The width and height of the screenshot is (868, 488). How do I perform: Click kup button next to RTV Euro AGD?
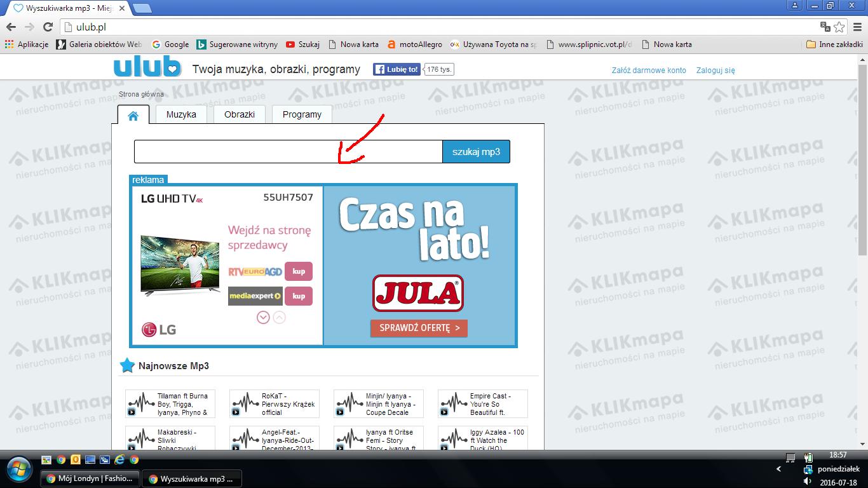(299, 271)
